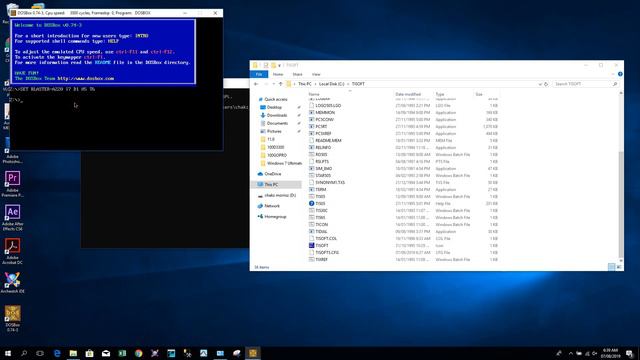Open Task View on the taskbar
This screenshot has height=360, width=640.
40,353
